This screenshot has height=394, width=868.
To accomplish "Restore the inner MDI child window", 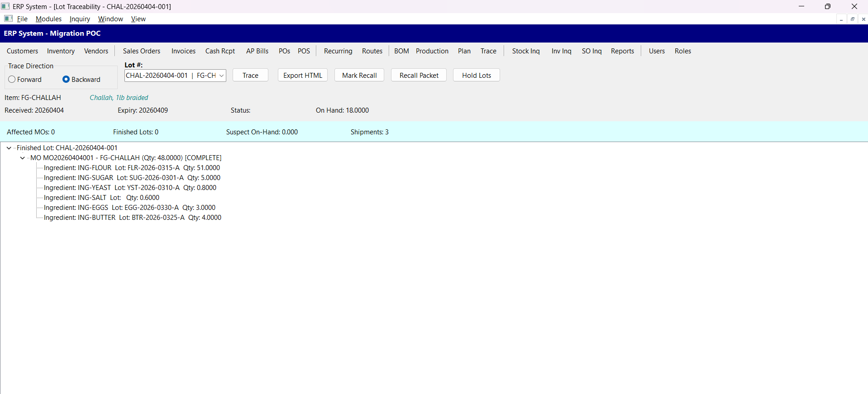I will pyautogui.click(x=853, y=19).
